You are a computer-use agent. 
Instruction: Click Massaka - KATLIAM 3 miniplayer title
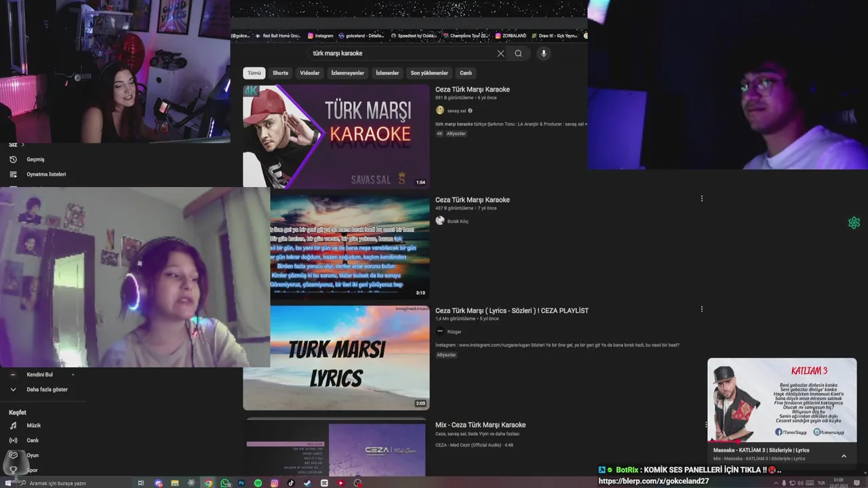click(762, 450)
